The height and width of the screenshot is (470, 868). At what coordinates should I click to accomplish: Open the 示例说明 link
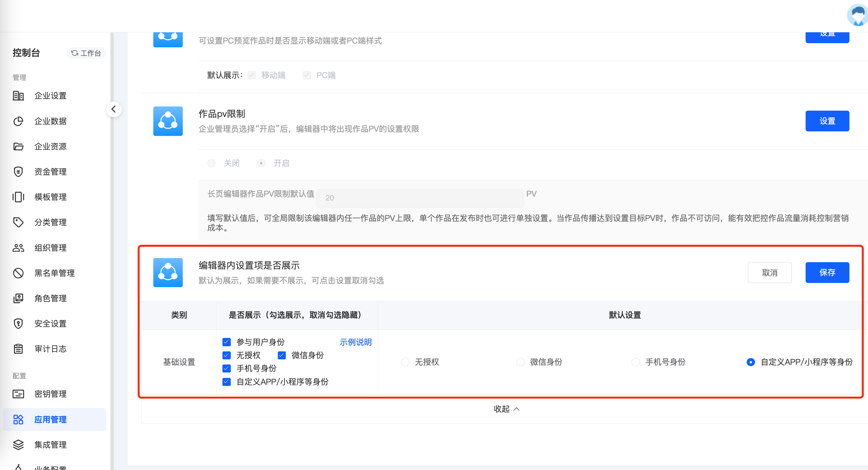(x=356, y=342)
